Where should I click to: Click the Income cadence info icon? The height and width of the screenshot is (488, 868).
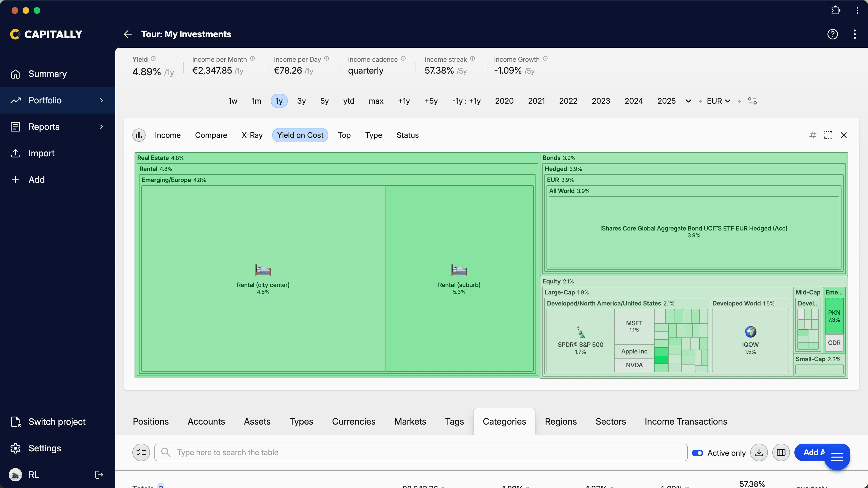tap(403, 59)
